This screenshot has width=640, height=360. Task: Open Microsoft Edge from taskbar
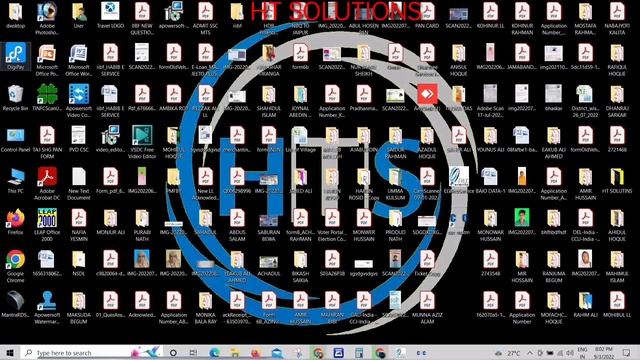click(214, 353)
